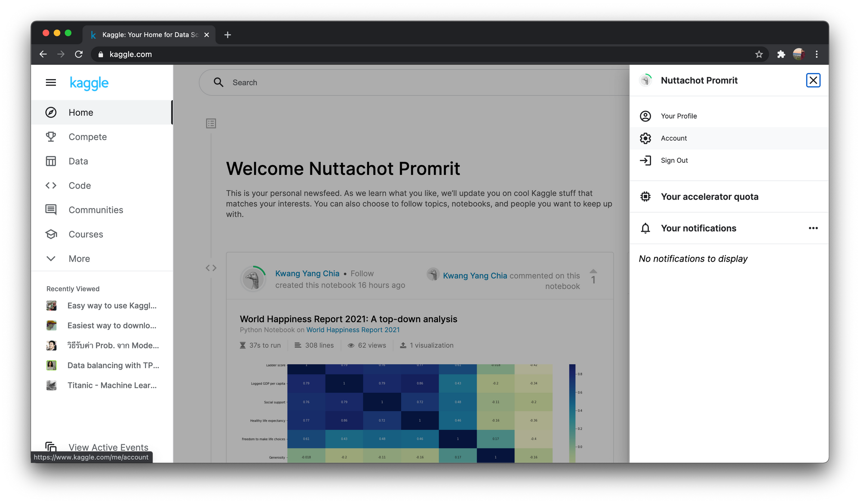860x504 pixels.
Task: Open Your accelerator quota section
Action: point(729,197)
